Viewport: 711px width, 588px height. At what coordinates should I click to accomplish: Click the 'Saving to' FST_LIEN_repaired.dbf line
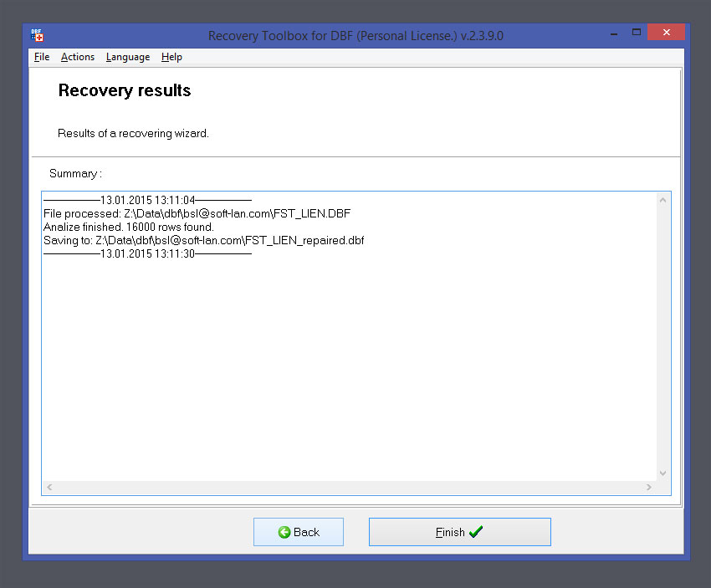(203, 240)
